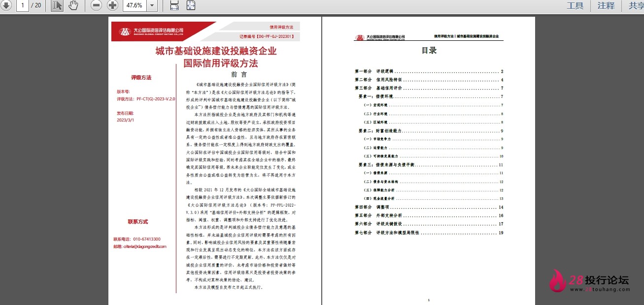The image size is (644, 305).
Task: Click the 47.6% zoom value field
Action: click(134, 6)
